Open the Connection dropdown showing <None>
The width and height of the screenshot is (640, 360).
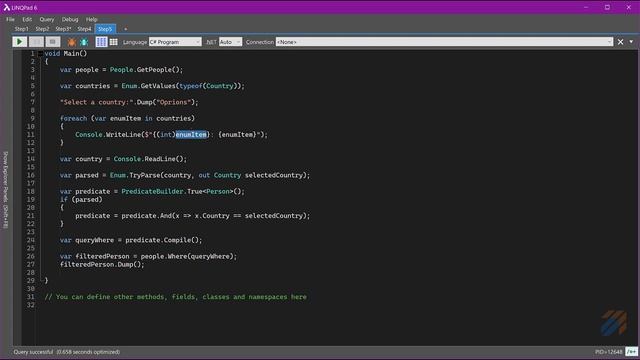coord(444,42)
